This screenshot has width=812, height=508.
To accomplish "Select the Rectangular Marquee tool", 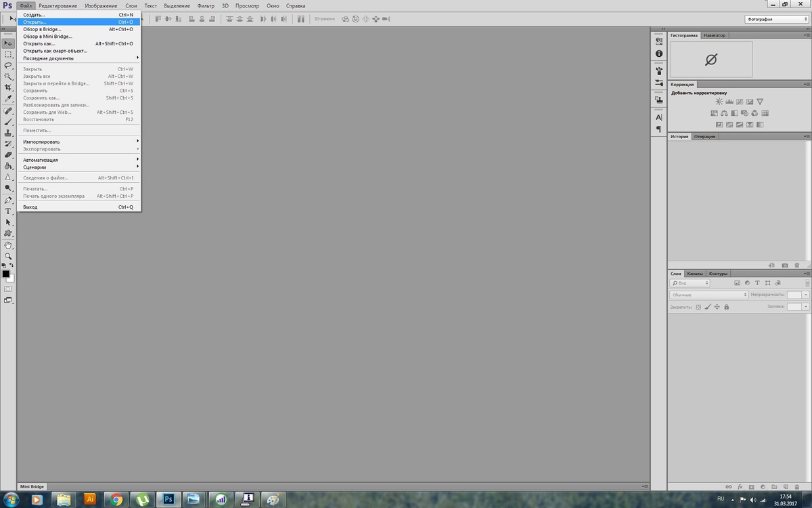I will tap(8, 54).
